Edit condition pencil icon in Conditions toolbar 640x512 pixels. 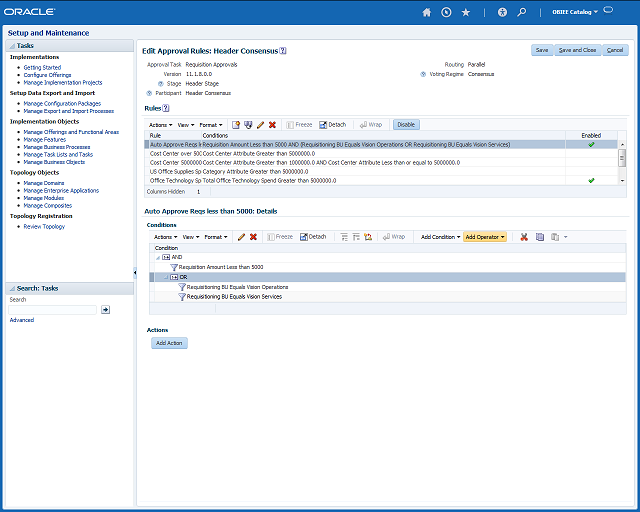click(x=241, y=237)
